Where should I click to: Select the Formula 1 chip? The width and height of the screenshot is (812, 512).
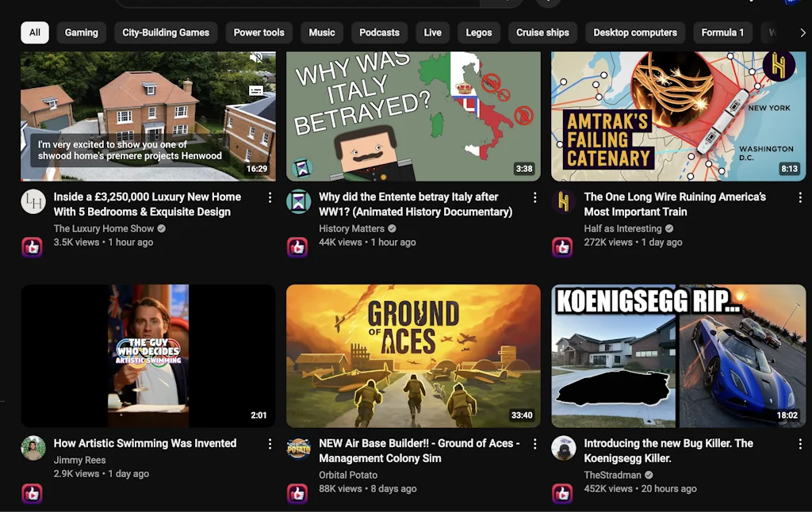722,32
